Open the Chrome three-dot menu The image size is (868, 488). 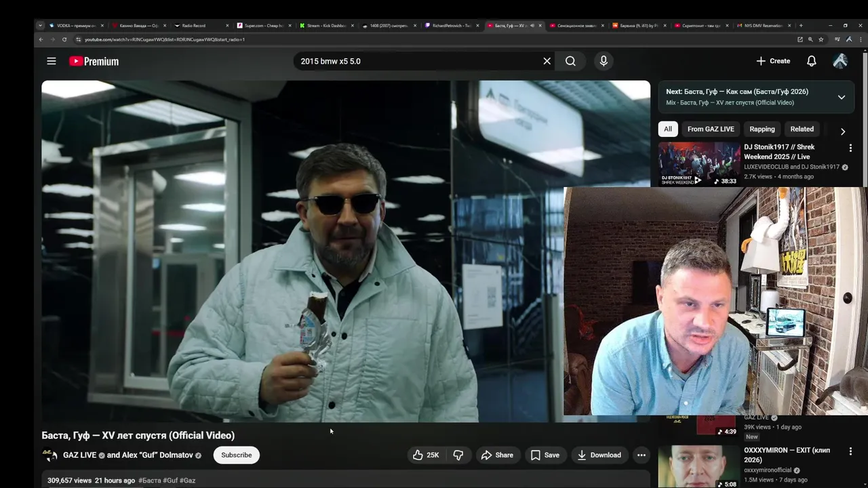coord(859,39)
